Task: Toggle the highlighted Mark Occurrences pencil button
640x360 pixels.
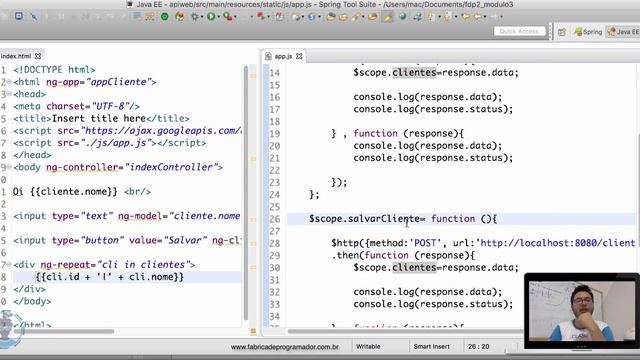Action: (x=387, y=17)
